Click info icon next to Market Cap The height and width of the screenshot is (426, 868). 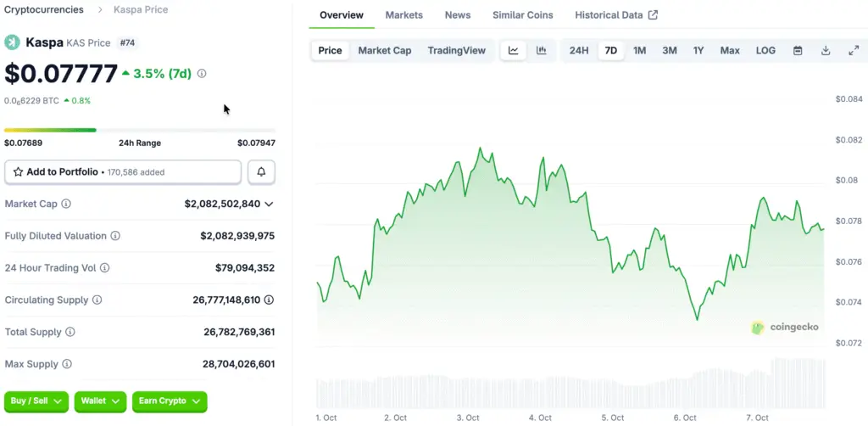pyautogui.click(x=66, y=204)
